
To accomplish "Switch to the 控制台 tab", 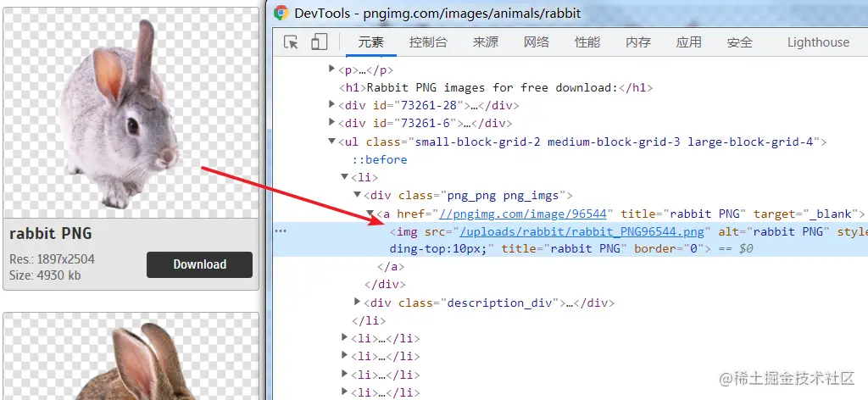I will [428, 42].
